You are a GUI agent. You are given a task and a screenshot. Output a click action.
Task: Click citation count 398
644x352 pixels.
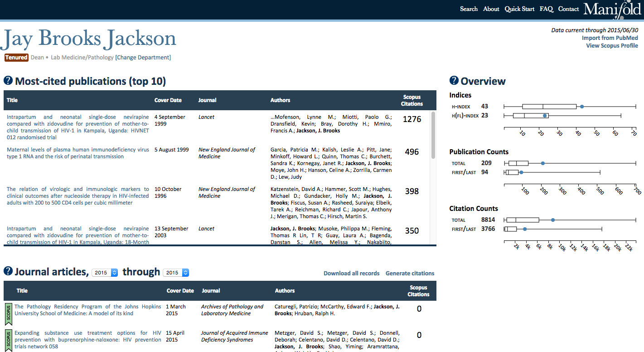point(412,191)
